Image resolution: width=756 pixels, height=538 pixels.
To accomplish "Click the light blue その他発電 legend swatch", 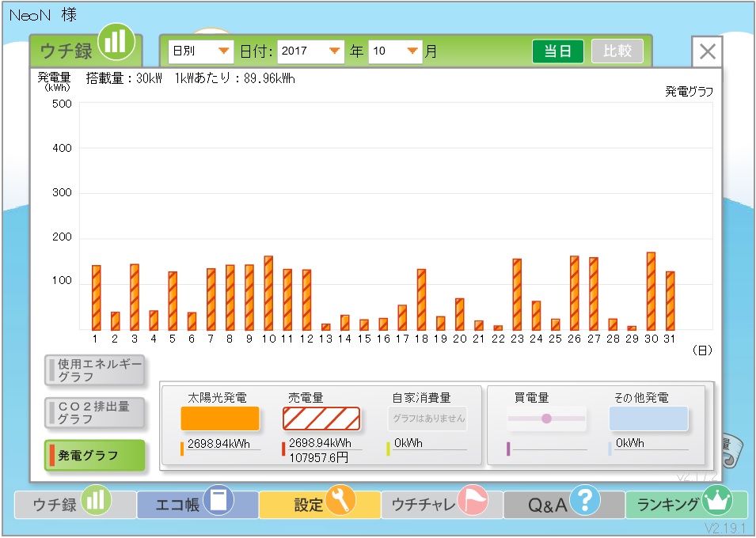I will (648, 419).
